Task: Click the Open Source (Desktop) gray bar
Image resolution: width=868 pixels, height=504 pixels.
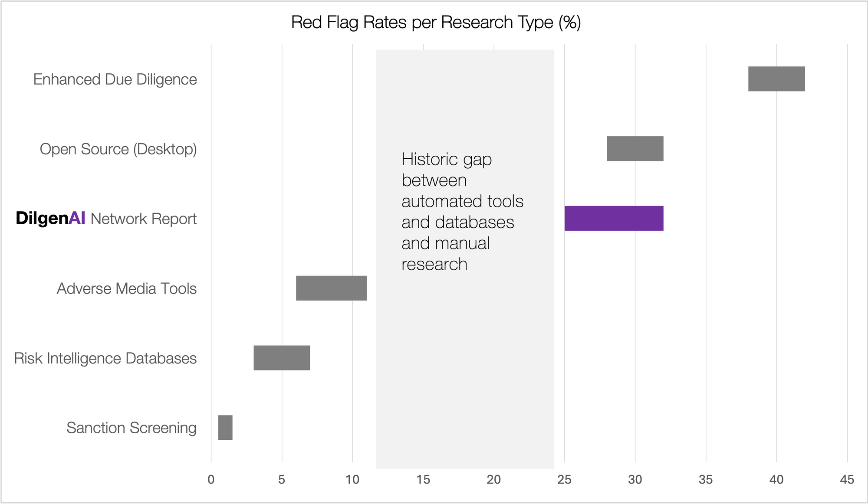Action: click(635, 149)
